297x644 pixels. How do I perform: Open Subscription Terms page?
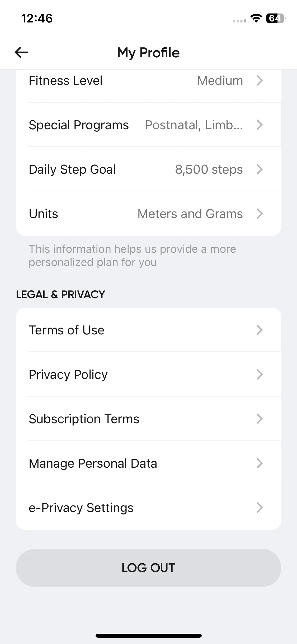coord(148,419)
